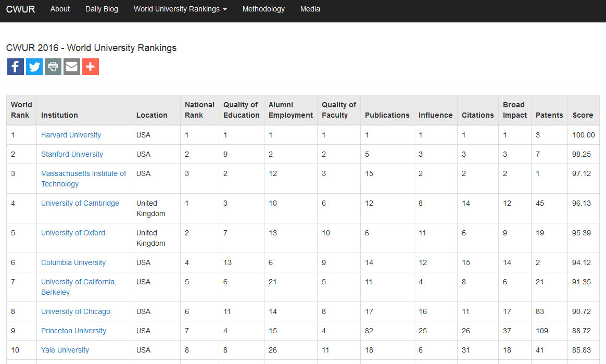
Task: Select Princeton's score 88.72
Action: 582,331
